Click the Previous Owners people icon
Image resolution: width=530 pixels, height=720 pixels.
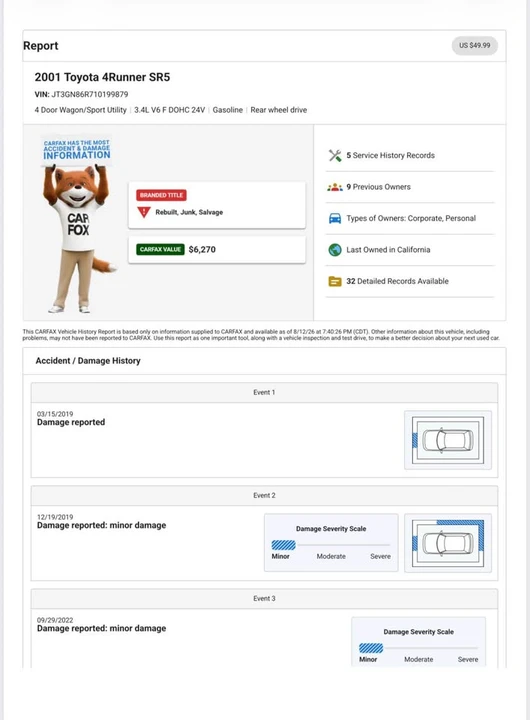click(x=335, y=187)
